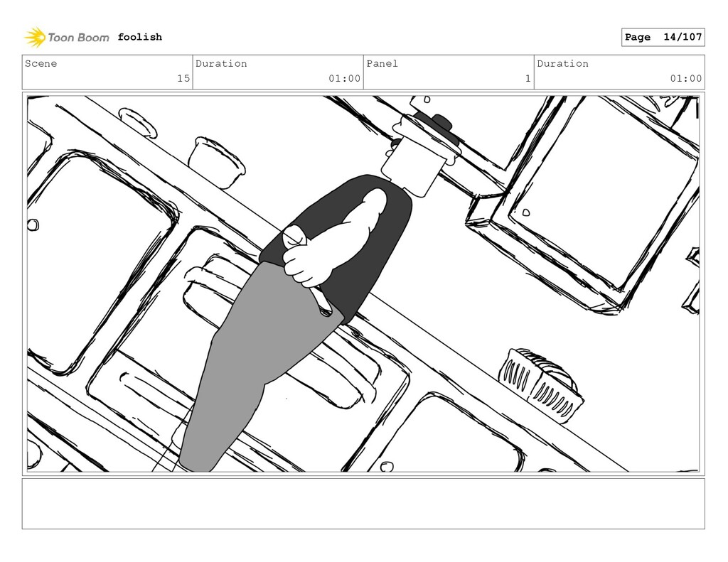Click the 'Panel' header label
Screen dimensions: 728x562
pos(382,63)
